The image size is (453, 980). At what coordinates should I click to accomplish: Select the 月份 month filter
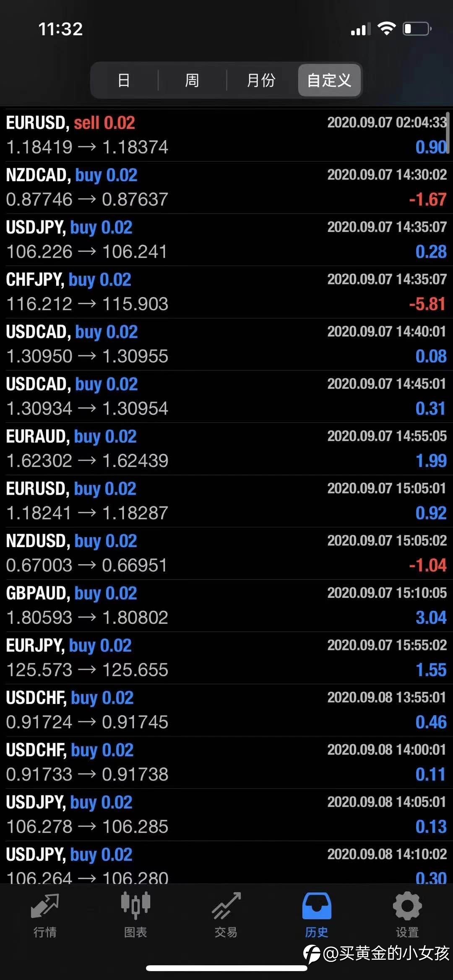point(261,80)
